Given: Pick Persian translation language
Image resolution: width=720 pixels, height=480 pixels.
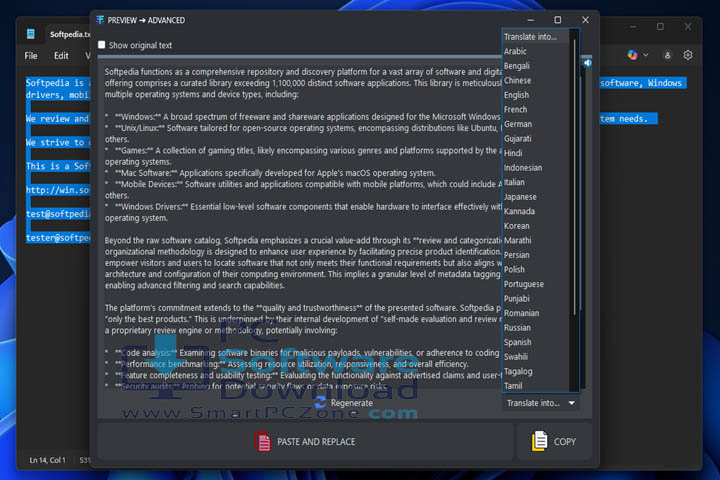Looking at the screenshot, I should click(x=516, y=255).
